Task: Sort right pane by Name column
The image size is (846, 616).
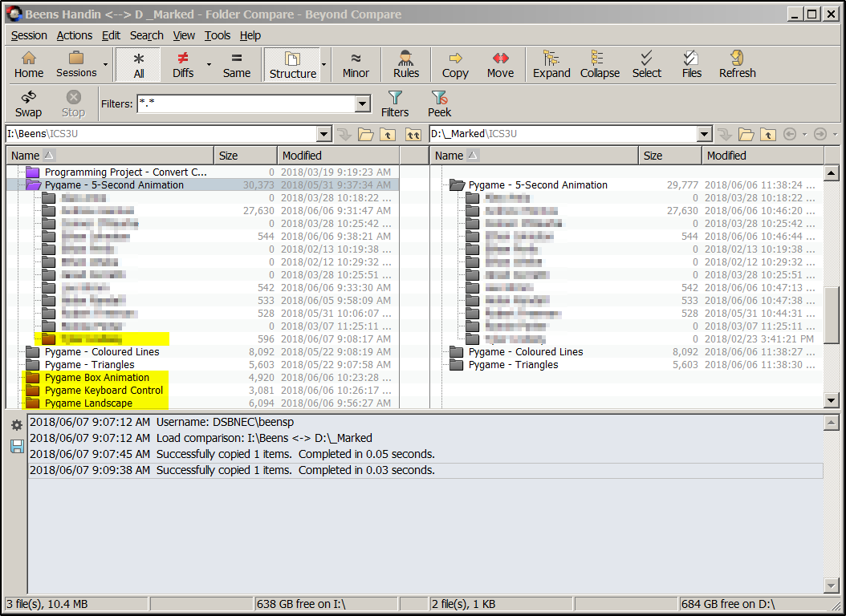Action: pos(534,156)
